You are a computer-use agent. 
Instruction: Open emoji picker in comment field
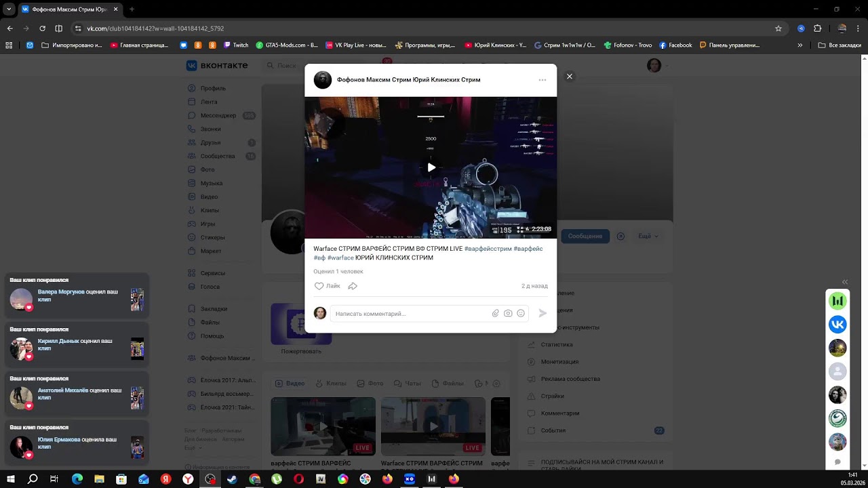[521, 313]
